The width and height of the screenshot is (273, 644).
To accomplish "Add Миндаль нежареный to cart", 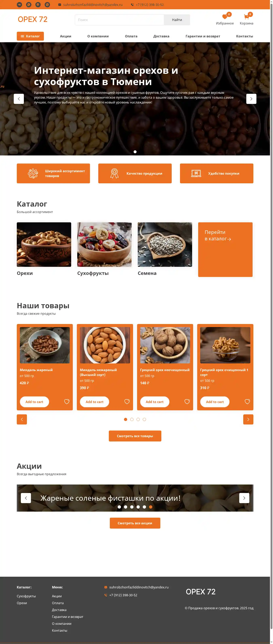I will 94,401.
